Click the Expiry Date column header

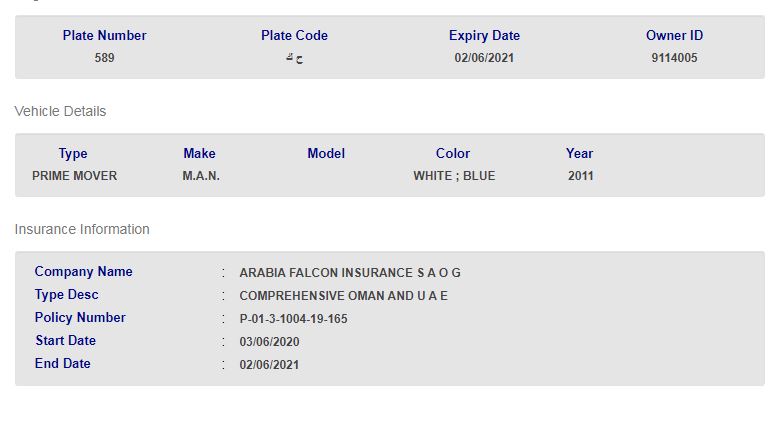click(484, 36)
